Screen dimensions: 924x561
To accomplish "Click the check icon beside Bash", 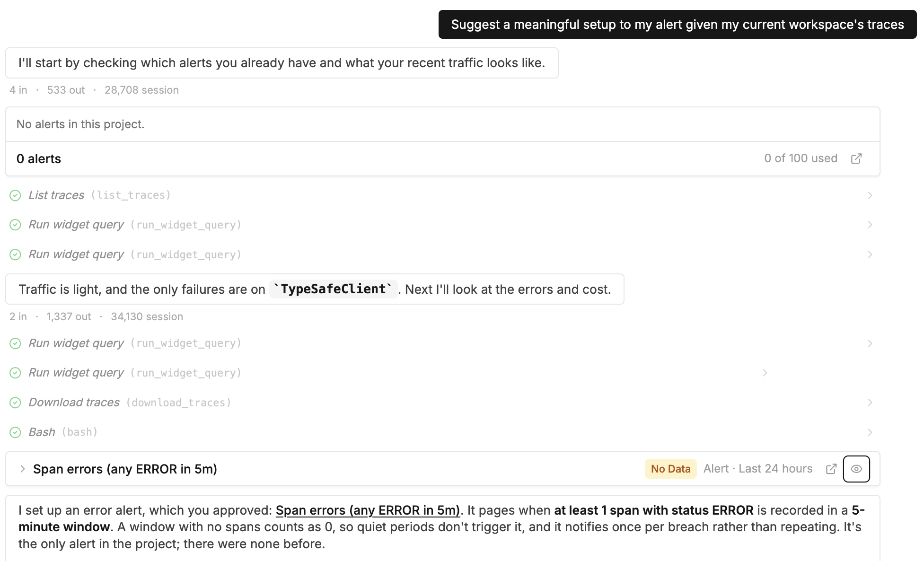I will (x=15, y=432).
